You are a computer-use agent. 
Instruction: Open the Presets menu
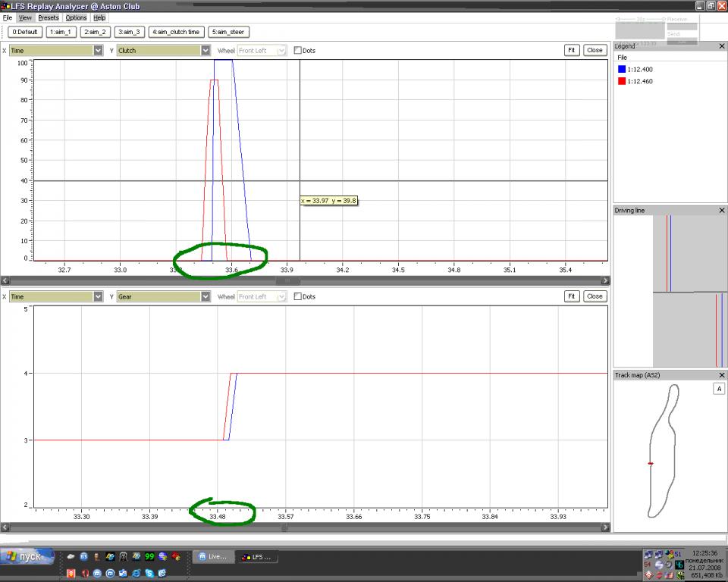click(x=49, y=17)
